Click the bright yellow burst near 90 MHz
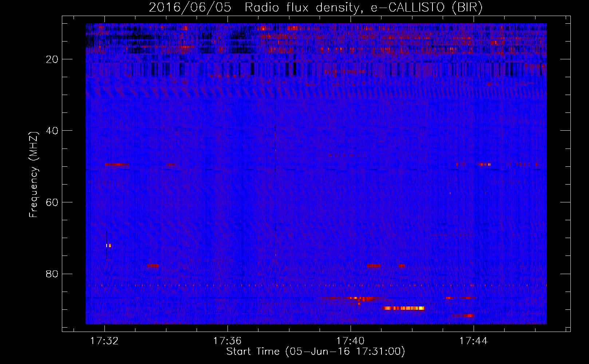589x364 pixels. (x=404, y=308)
